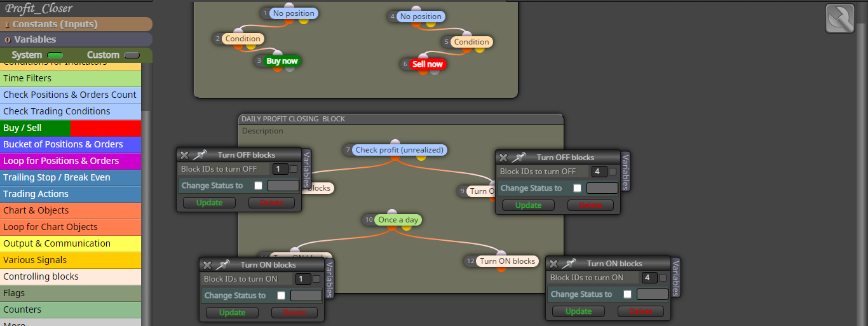This screenshot has height=326, width=868.
Task: Click Delete in Turn OFF blocks panel ID 4
Action: click(590, 205)
